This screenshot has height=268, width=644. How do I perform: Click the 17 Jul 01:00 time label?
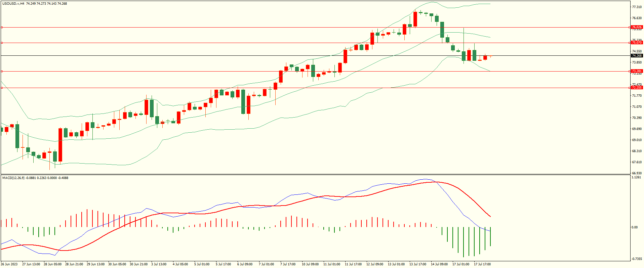(460, 264)
